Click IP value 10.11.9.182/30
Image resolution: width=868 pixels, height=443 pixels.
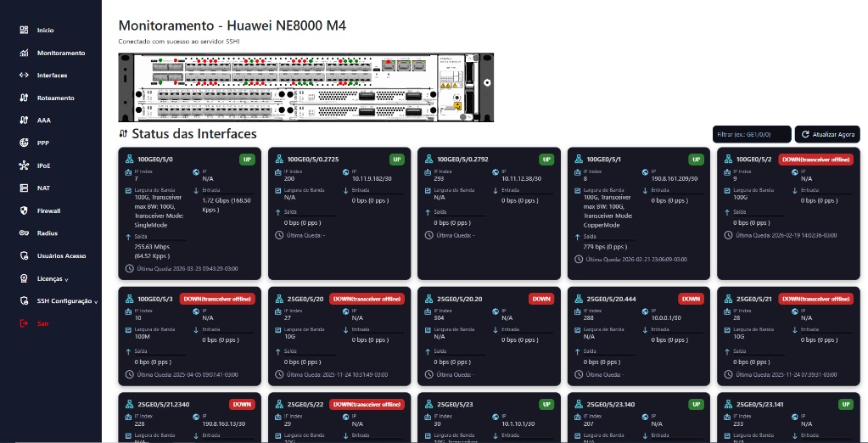click(x=372, y=179)
